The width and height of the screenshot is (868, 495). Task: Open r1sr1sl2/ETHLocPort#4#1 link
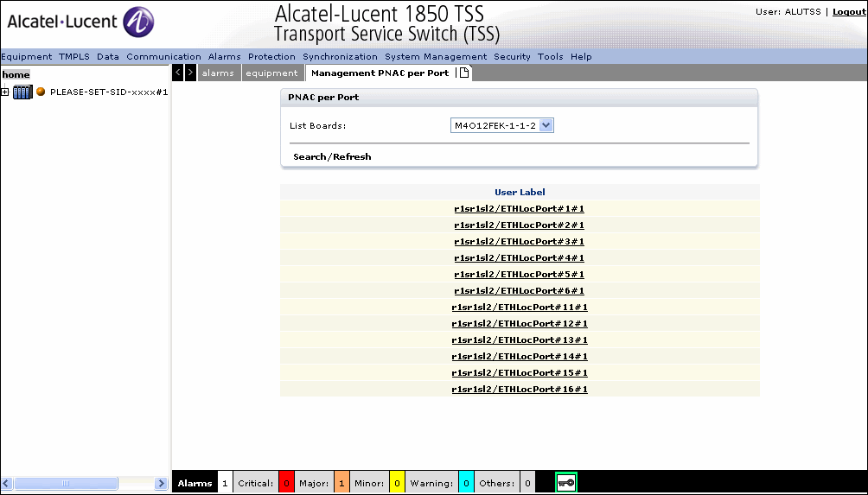pyautogui.click(x=520, y=257)
